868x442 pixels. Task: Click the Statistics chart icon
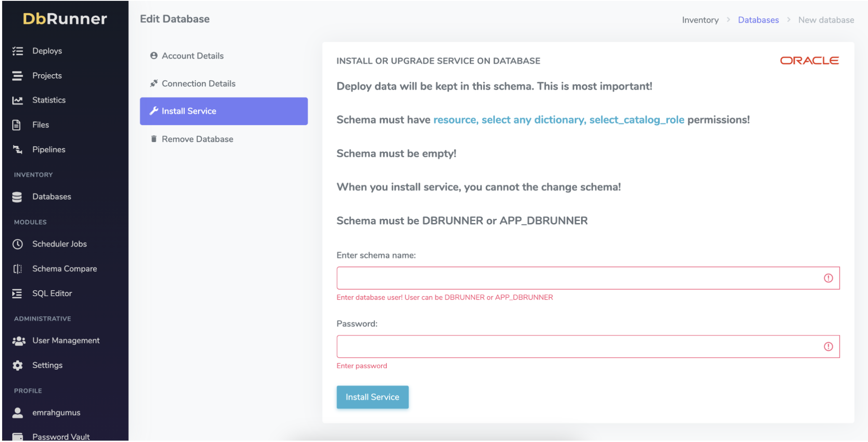coord(17,100)
